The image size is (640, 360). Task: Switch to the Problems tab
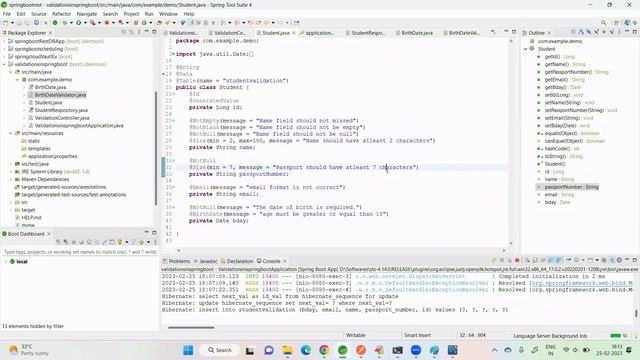coord(176,261)
